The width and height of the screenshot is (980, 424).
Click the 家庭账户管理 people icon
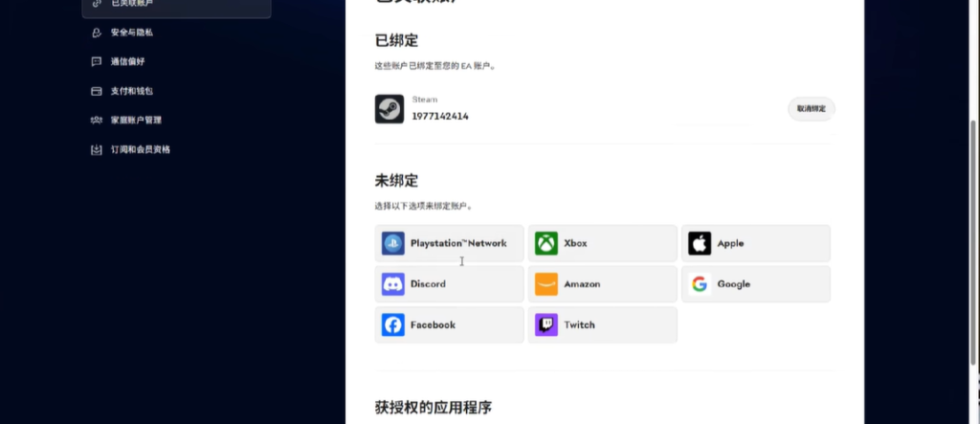(x=97, y=120)
